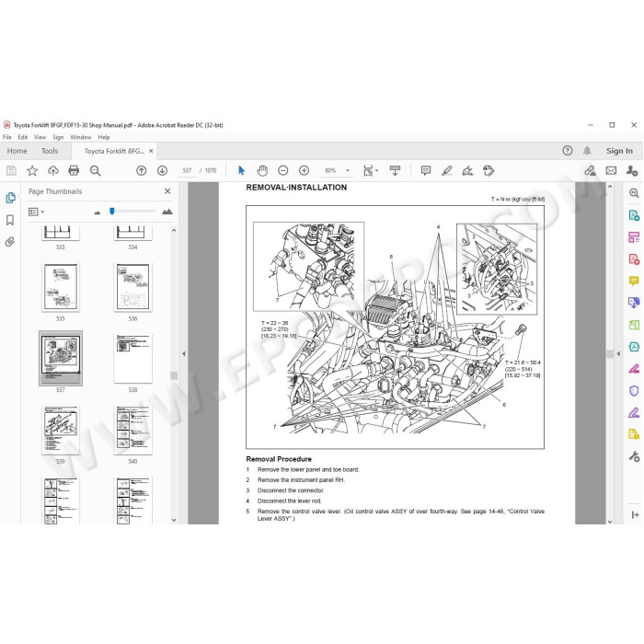The image size is (644, 644).
Task: Go to next page arrow
Action: (162, 170)
